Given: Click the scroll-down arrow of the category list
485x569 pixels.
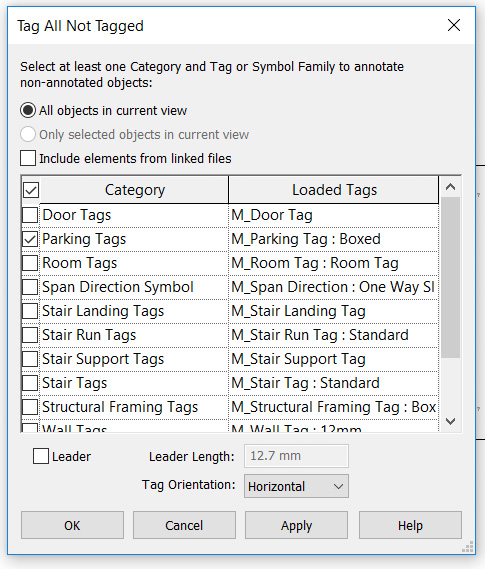Looking at the screenshot, I should (x=451, y=421).
